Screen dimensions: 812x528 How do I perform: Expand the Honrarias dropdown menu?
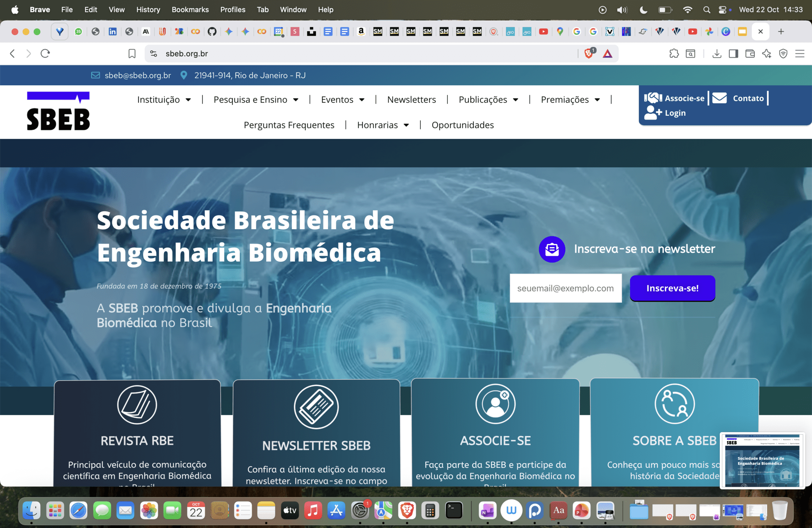click(383, 125)
